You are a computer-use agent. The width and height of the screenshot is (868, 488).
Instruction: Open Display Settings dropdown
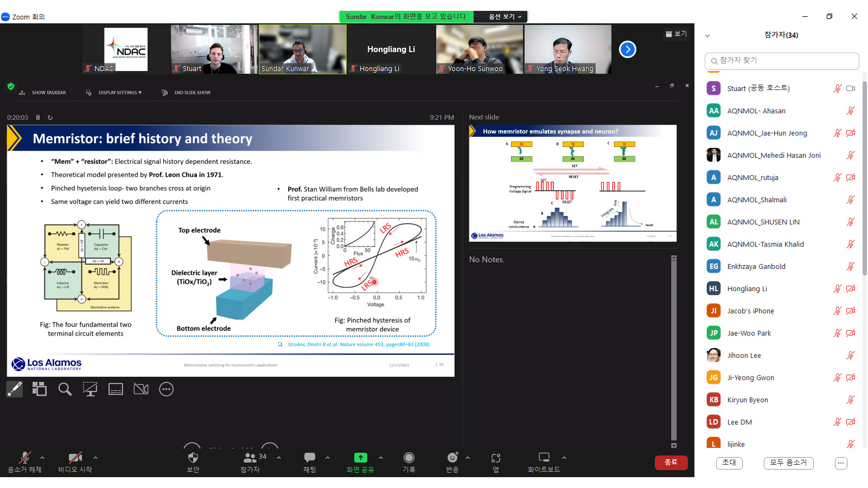(x=114, y=93)
